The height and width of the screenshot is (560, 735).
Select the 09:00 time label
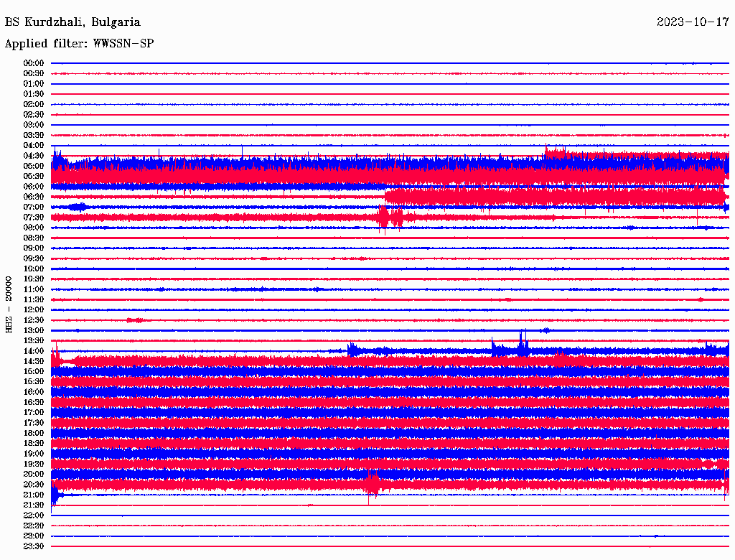[33, 248]
